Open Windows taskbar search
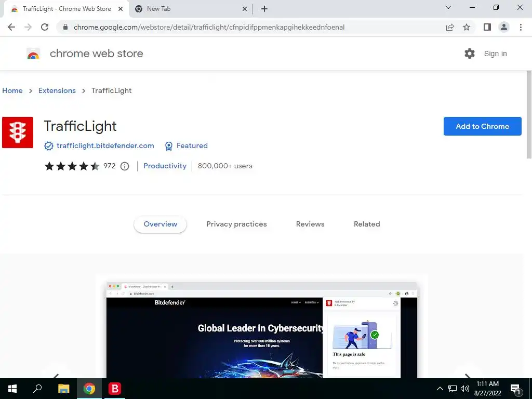This screenshot has width=532, height=399. [37, 389]
